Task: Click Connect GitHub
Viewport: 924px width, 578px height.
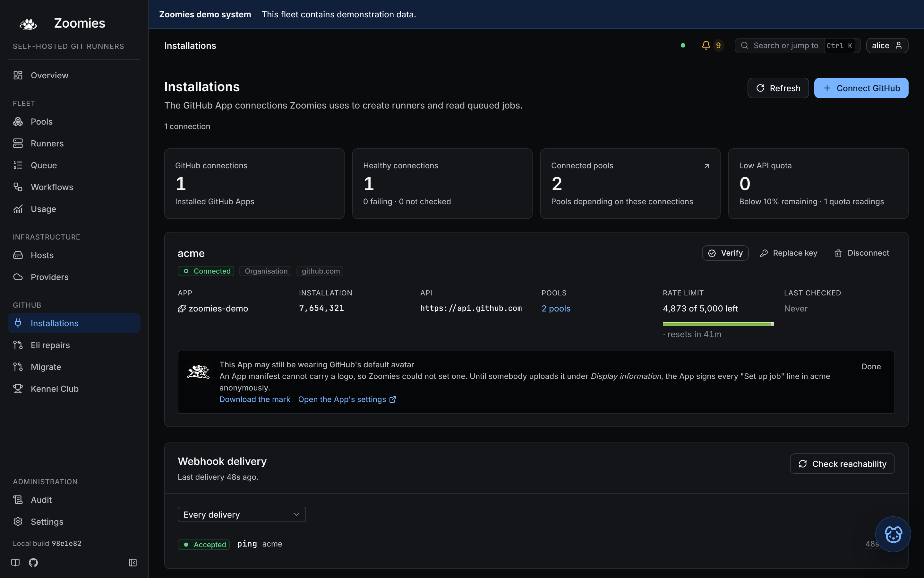Action: point(861,88)
